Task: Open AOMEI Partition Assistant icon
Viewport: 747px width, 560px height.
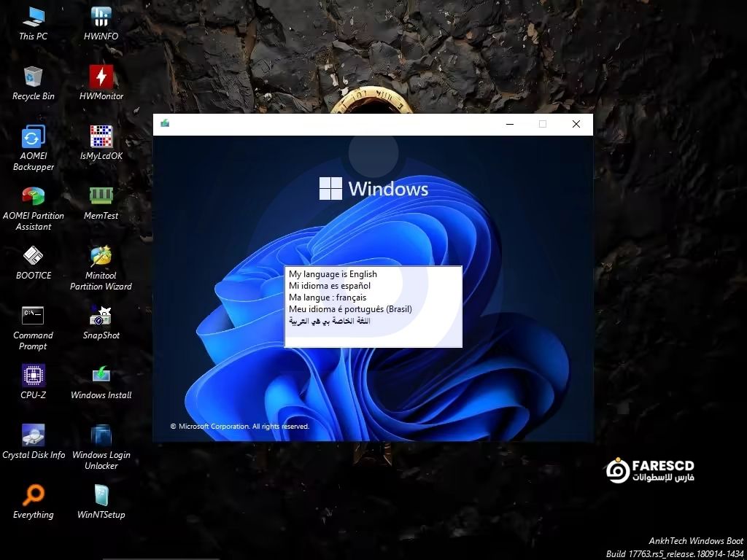Action: tap(33, 196)
